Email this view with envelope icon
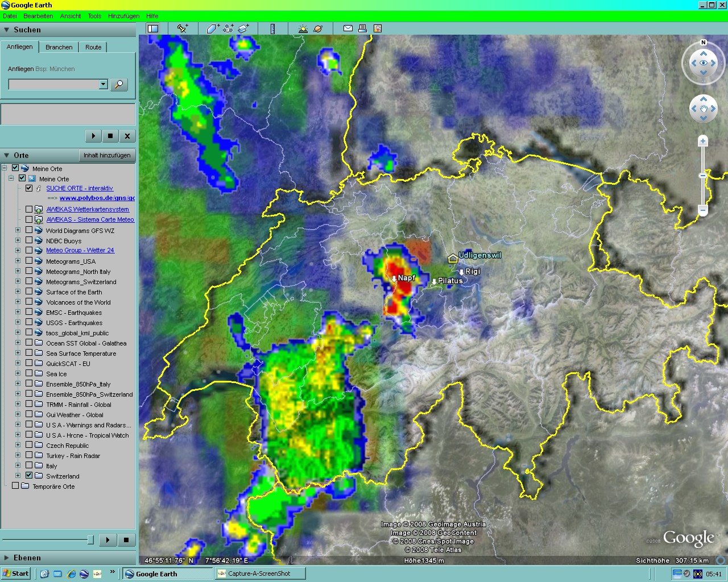The image size is (728, 582). click(x=348, y=28)
